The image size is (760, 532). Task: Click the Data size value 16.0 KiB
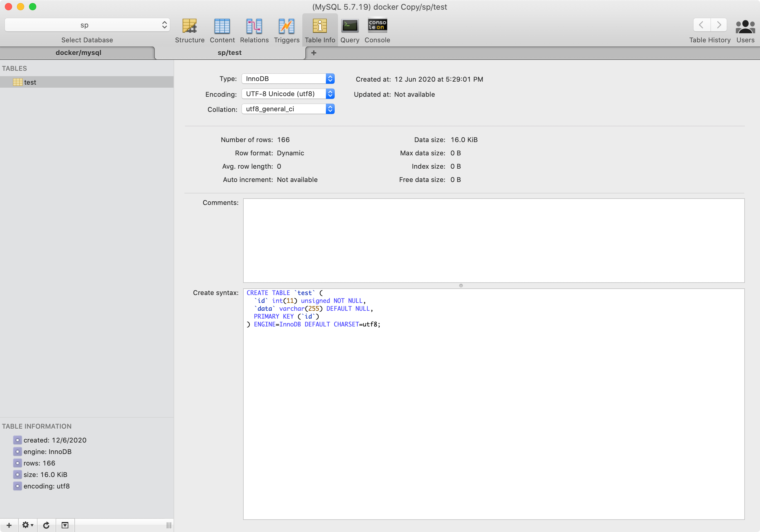(x=464, y=140)
